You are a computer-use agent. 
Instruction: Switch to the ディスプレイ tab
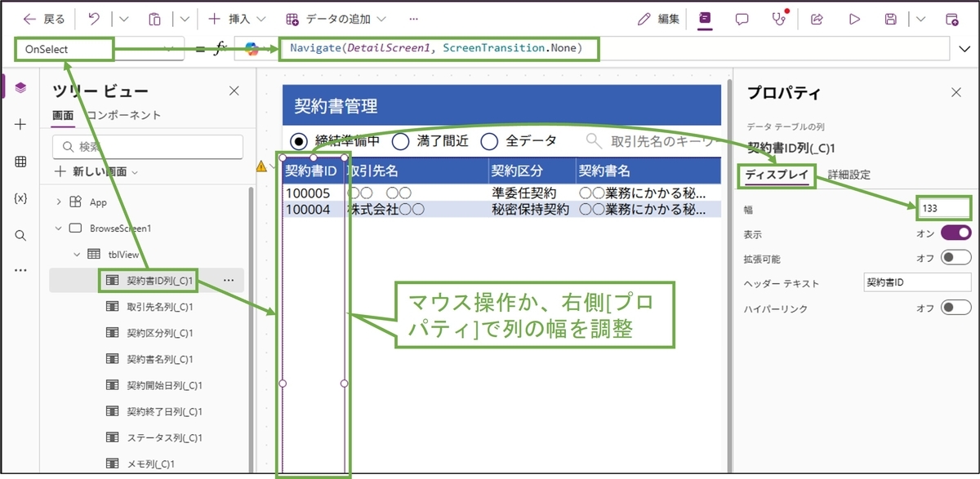pyautogui.click(x=777, y=175)
